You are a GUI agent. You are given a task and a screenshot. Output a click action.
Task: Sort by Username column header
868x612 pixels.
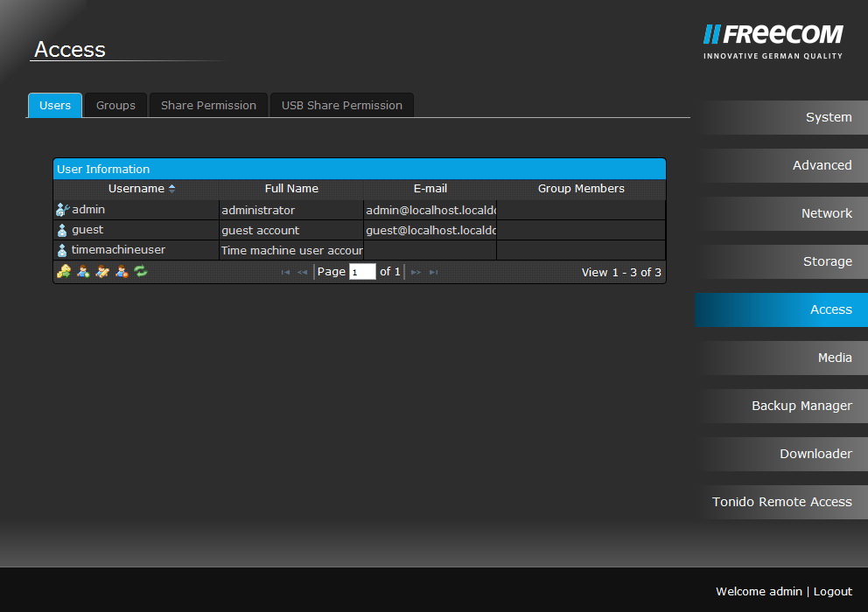(x=136, y=189)
